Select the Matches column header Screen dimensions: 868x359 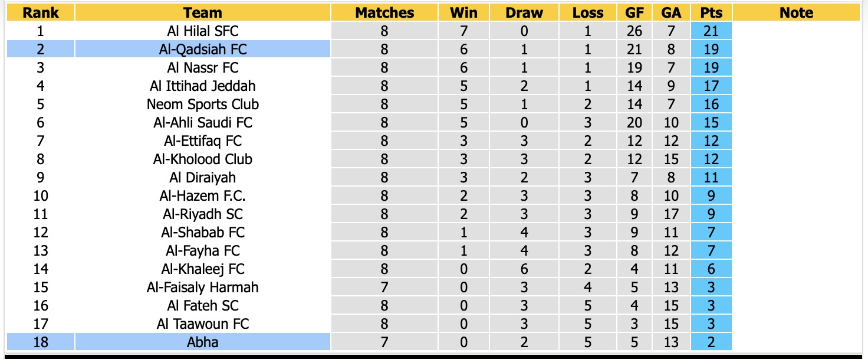coord(384,12)
